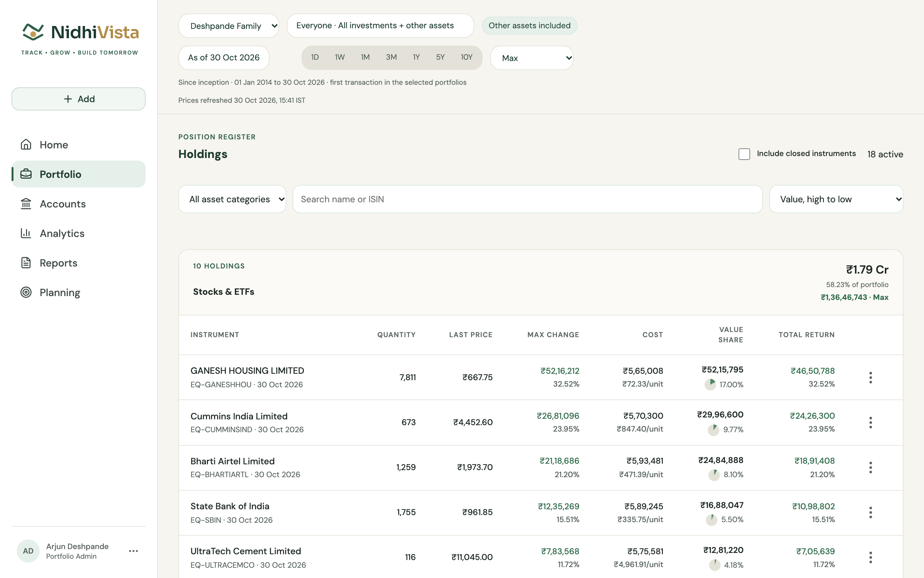This screenshot has width=924, height=578.
Task: Click the Other assets included badge
Action: pyautogui.click(x=530, y=26)
